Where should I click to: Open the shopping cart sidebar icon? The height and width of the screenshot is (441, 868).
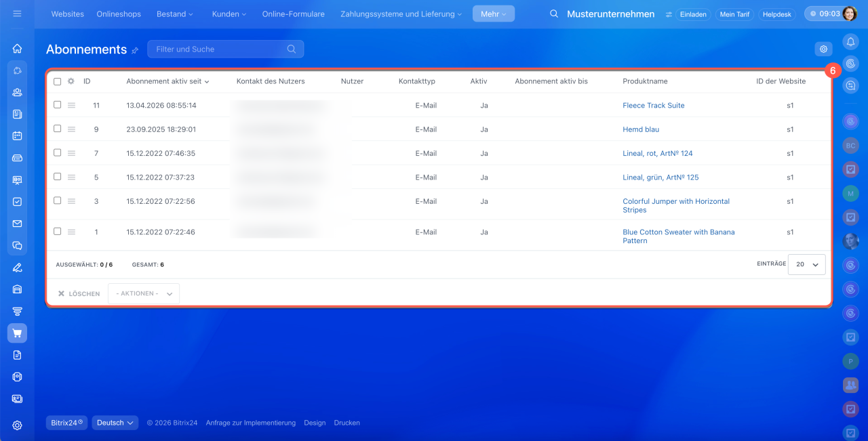(x=17, y=333)
